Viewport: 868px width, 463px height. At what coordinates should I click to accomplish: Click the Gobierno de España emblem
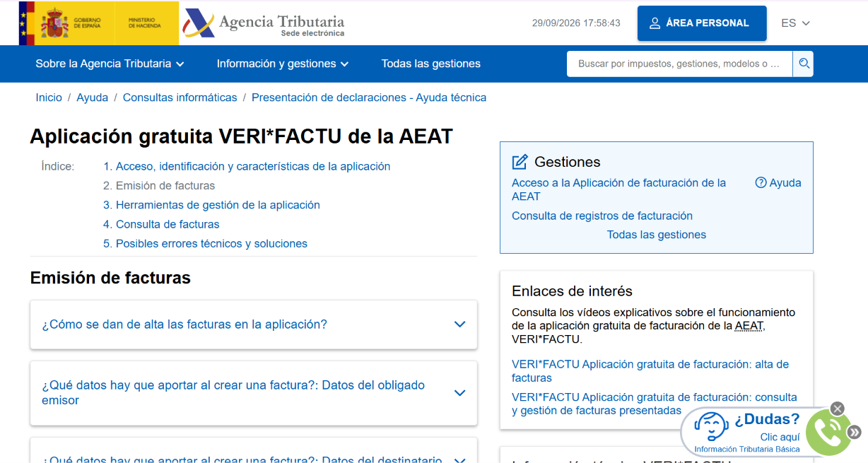click(x=71, y=23)
